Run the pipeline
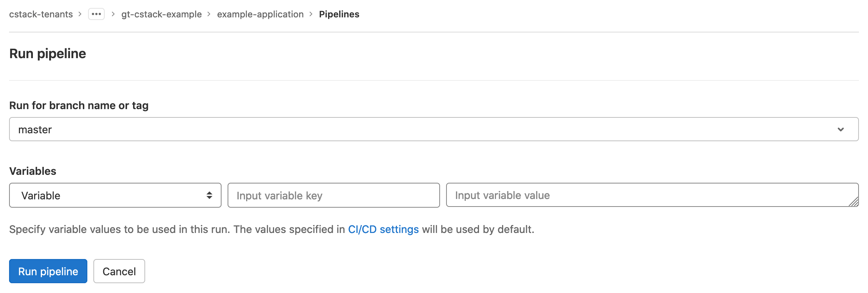 [x=48, y=271]
